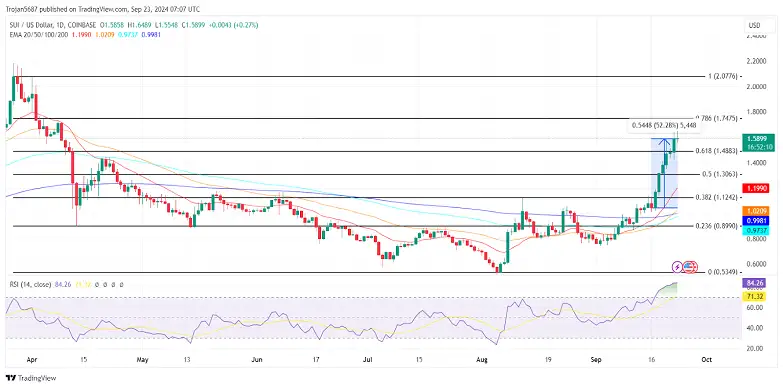
Task: Click the Sep label on time axis
Action: pyautogui.click(x=595, y=360)
